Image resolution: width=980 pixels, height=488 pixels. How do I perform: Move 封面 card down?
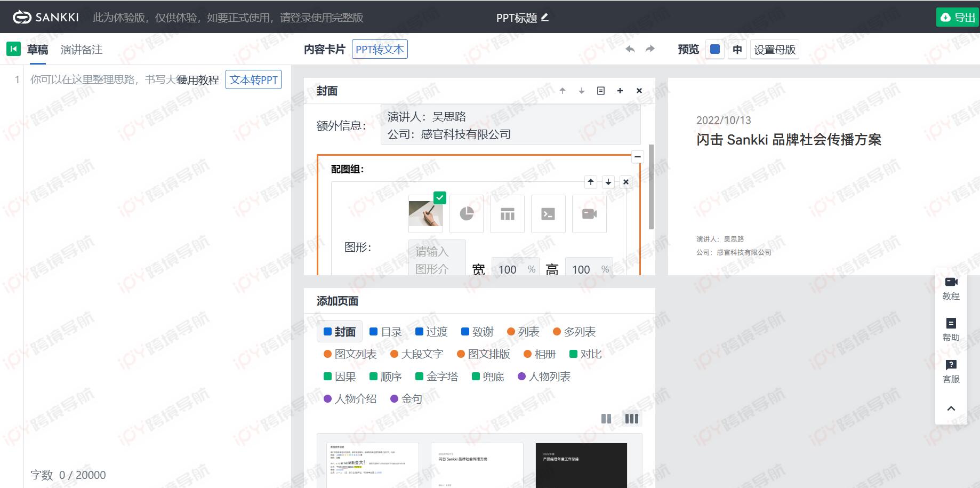[582, 91]
